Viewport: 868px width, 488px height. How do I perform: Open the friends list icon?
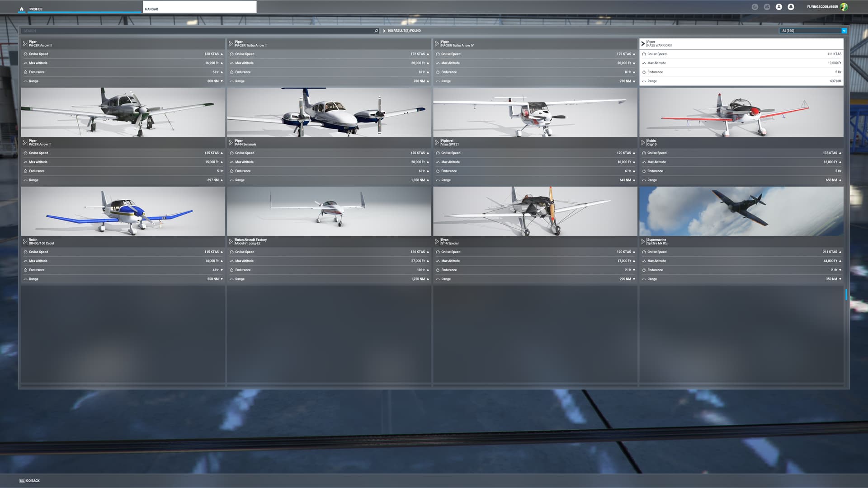pos(767,7)
